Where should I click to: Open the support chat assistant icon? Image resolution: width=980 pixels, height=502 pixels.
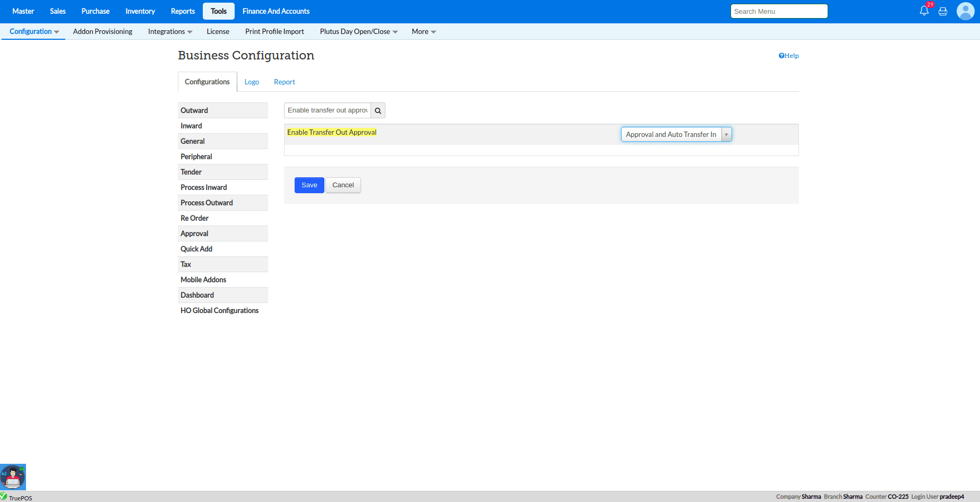13,477
